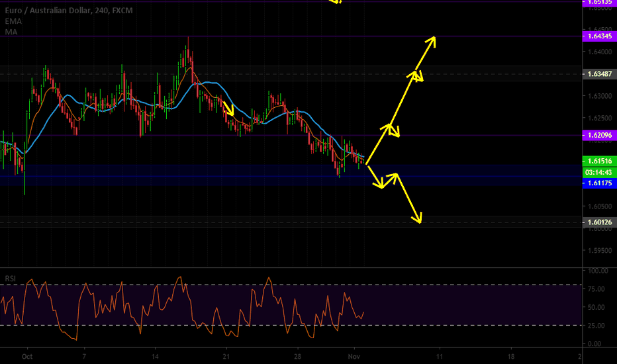Select the EMA indicator label
The width and height of the screenshot is (617, 364).
(13, 21)
